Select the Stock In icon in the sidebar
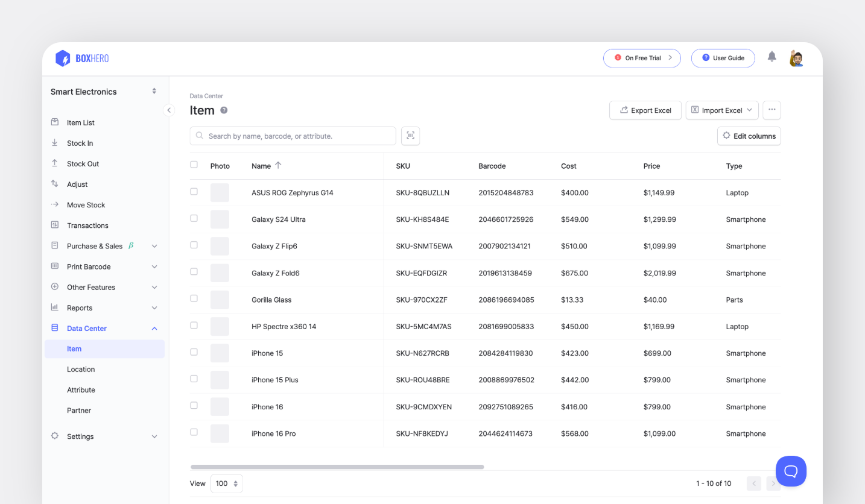Image resolution: width=865 pixels, height=504 pixels. 55,143
